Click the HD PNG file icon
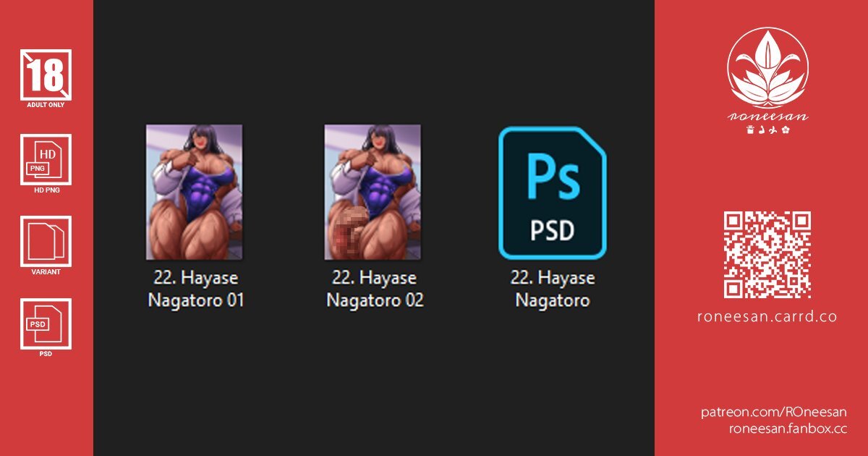 [46, 159]
